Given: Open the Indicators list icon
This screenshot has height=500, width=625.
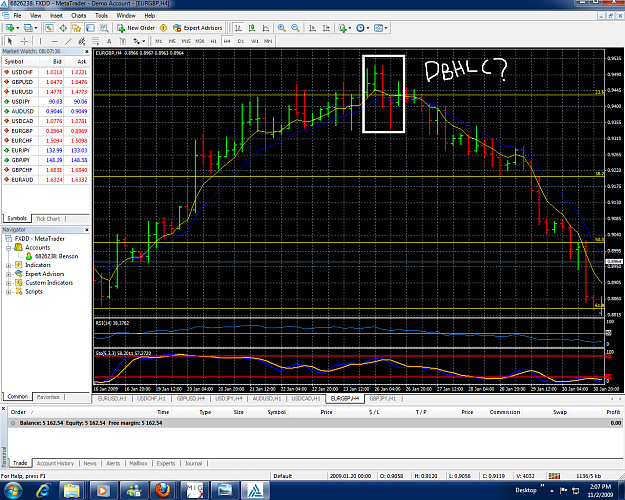Looking at the screenshot, I should [x=342, y=28].
